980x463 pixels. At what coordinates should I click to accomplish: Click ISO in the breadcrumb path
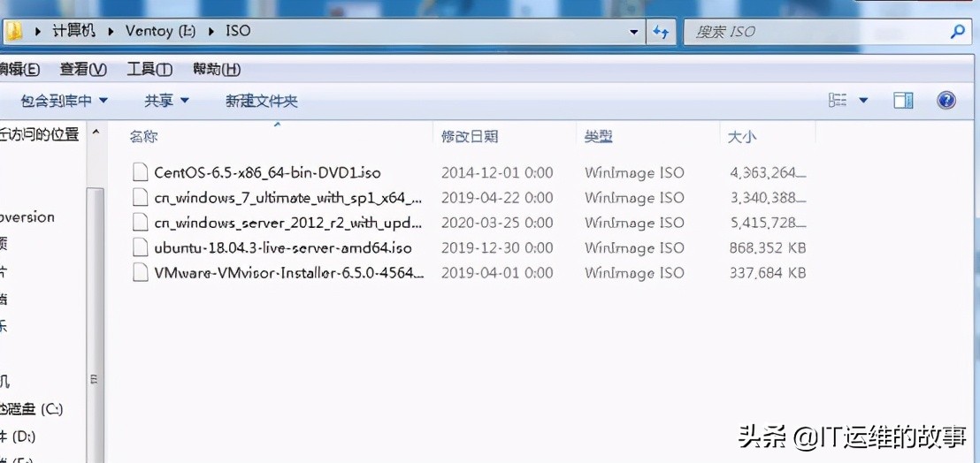(x=238, y=31)
